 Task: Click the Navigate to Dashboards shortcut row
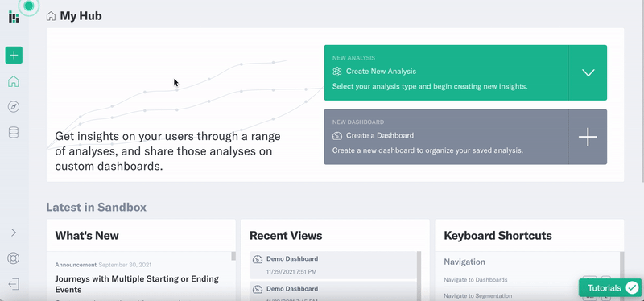tap(527, 279)
